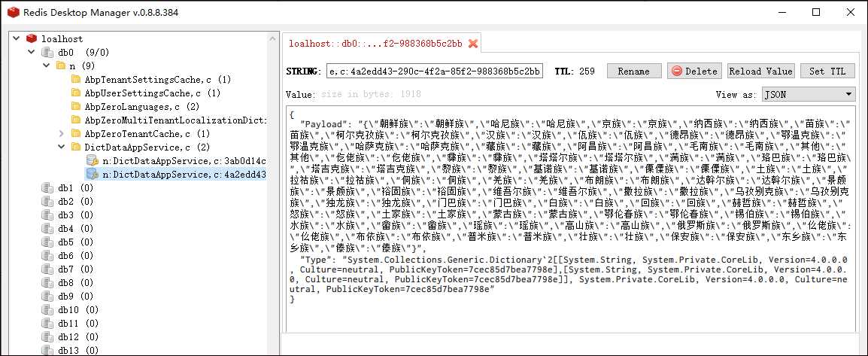
Task: Click the db1 database icon
Action: pyautogui.click(x=47, y=188)
